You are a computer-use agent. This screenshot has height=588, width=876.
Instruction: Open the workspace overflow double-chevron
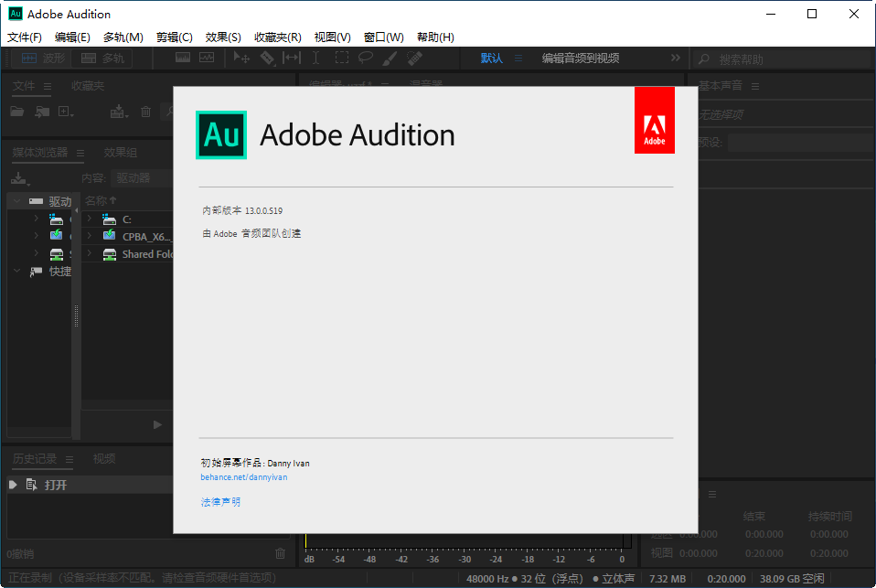pyautogui.click(x=676, y=58)
